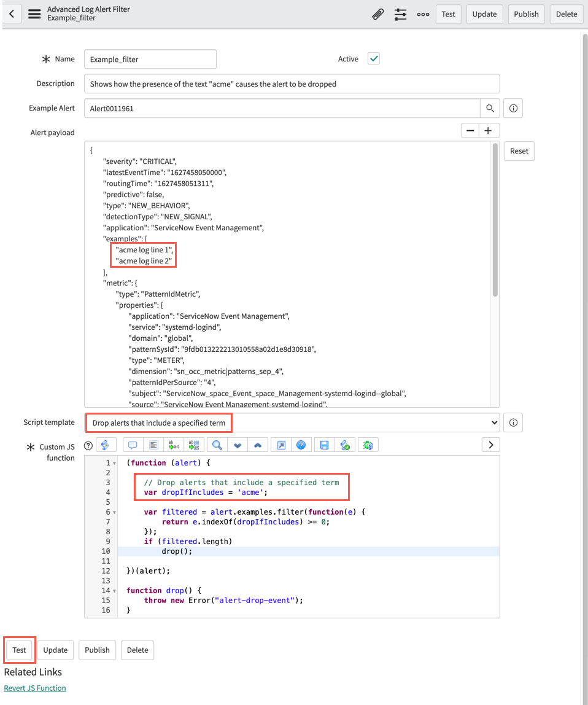The width and height of the screenshot is (588, 705).
Task: Open attachments via the paperclip icon
Action: click(x=377, y=14)
